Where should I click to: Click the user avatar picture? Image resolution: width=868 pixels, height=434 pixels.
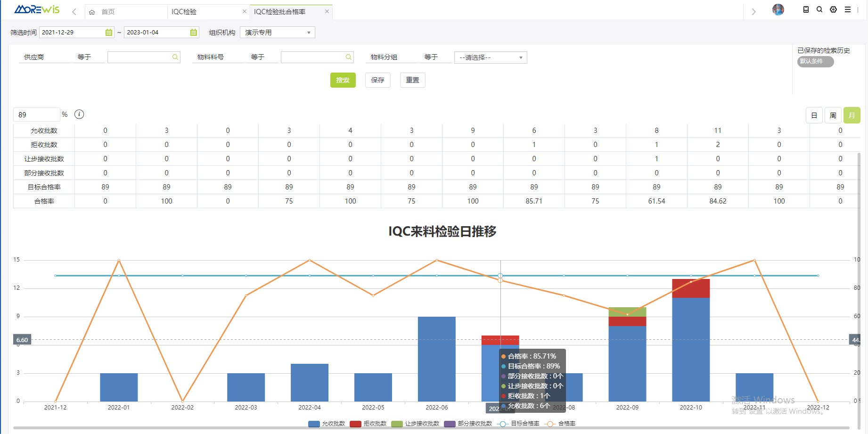point(778,9)
